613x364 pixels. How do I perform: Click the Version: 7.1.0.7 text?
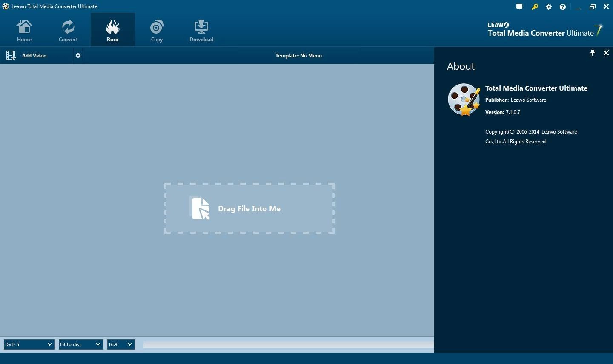[x=503, y=112]
